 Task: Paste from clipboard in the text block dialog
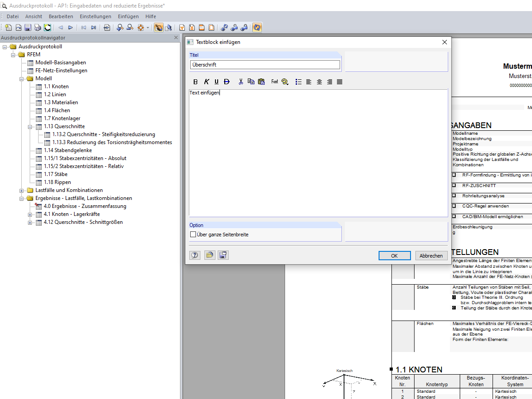click(x=261, y=82)
